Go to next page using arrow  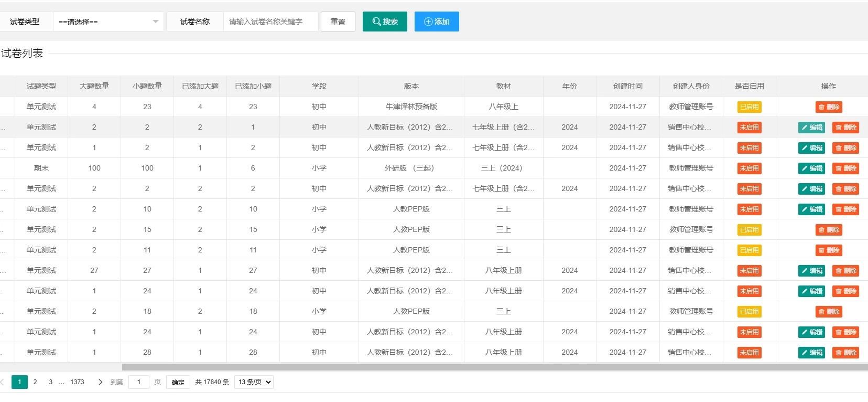click(x=100, y=382)
